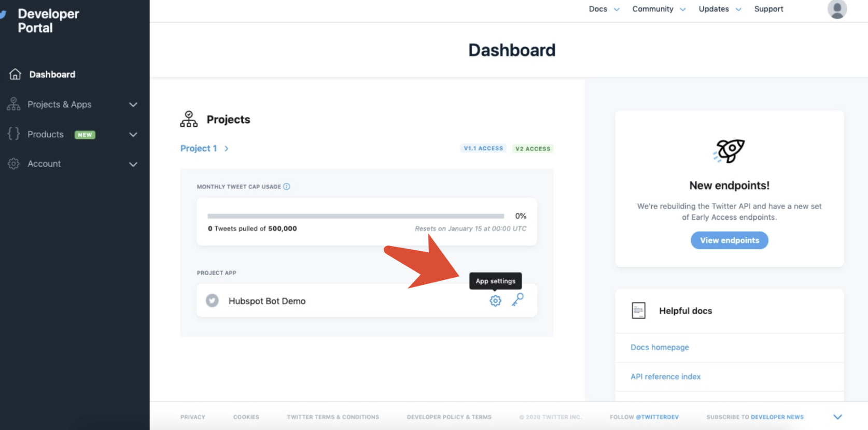
Task: Open keys and tokens key icon
Action: (517, 299)
